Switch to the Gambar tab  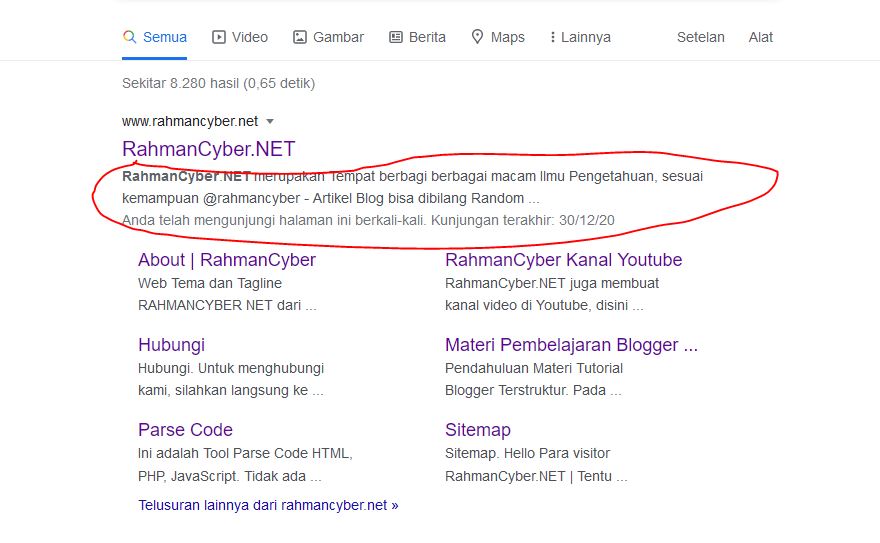click(328, 37)
